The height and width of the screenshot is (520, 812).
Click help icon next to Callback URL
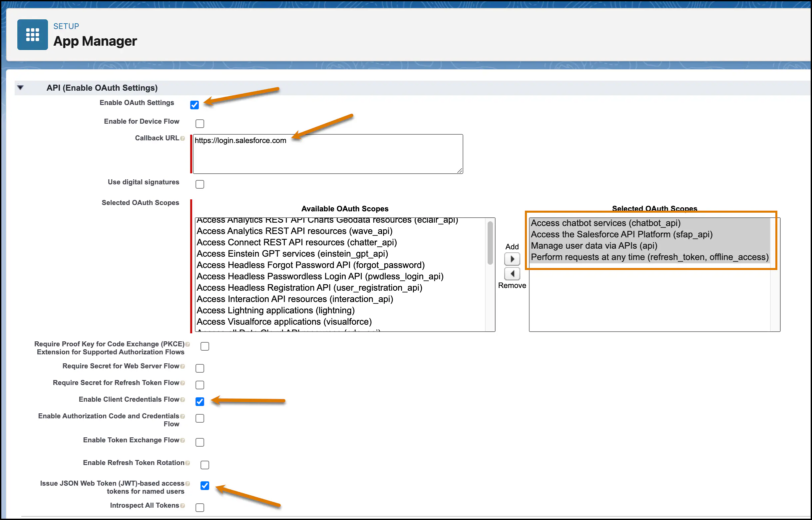pyautogui.click(x=183, y=138)
